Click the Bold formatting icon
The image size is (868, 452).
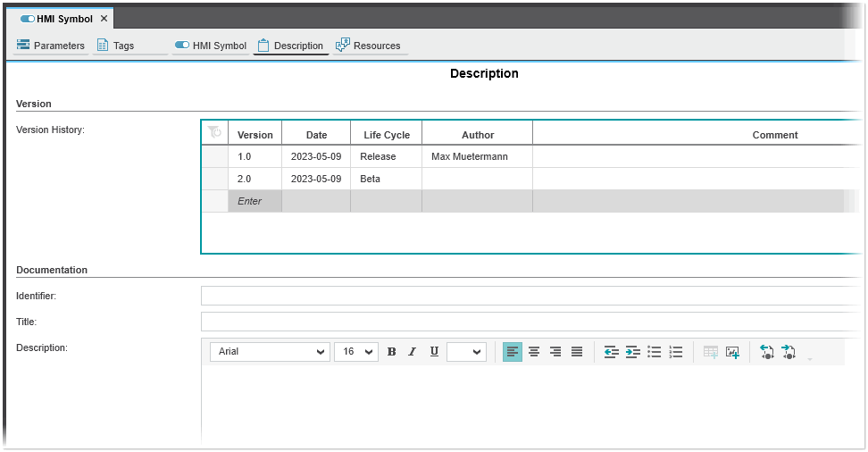pos(391,352)
